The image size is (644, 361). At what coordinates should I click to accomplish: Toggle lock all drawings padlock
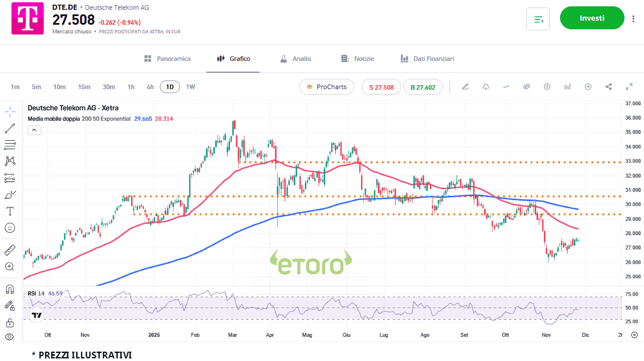tap(10, 322)
